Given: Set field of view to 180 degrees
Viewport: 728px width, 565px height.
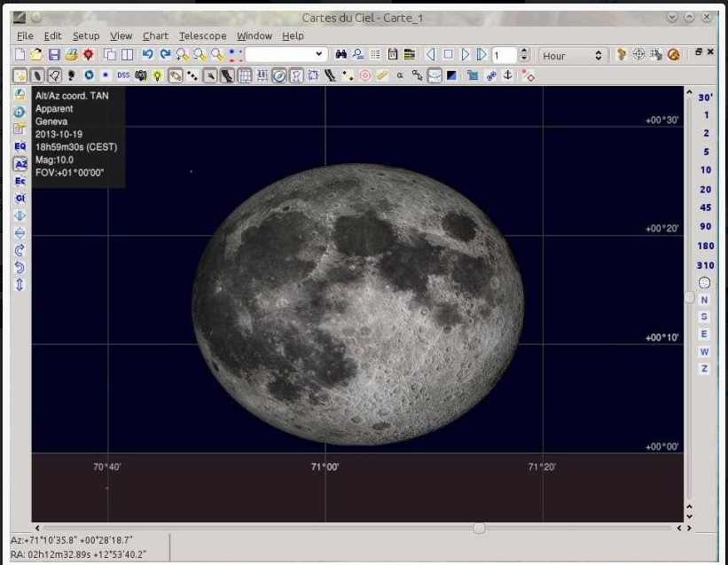Looking at the screenshot, I should click(705, 246).
